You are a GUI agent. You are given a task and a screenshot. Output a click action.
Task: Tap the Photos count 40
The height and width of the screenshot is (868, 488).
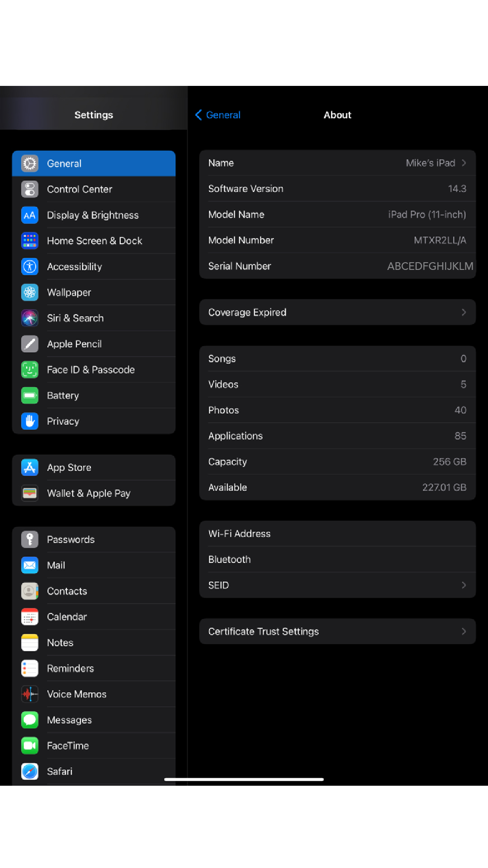[x=460, y=410]
